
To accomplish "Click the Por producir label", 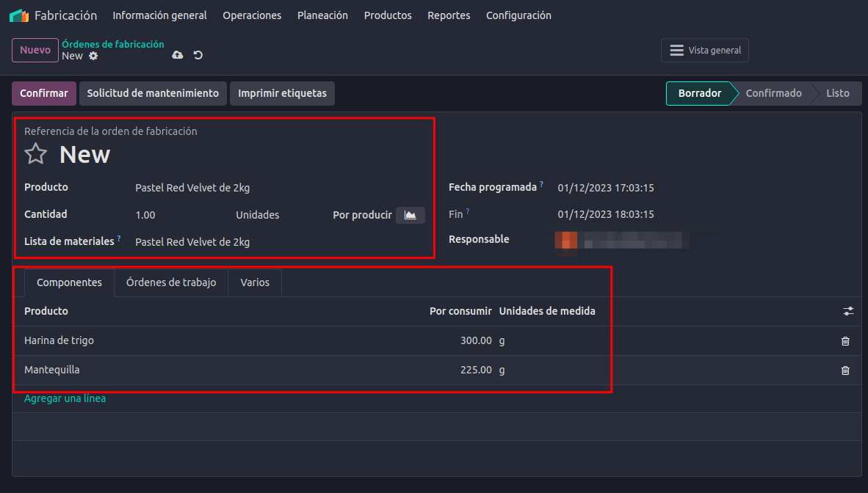I will pos(362,215).
